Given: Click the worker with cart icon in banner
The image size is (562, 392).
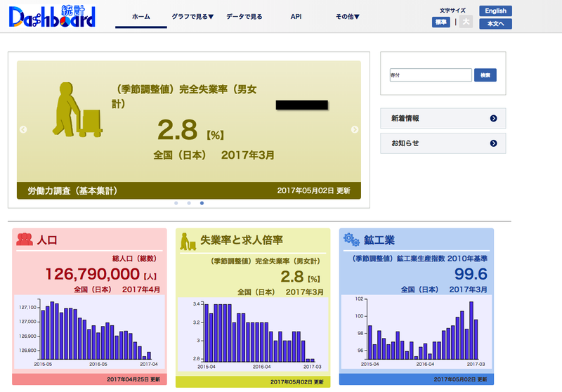Looking at the screenshot, I should pyautogui.click(x=77, y=110).
